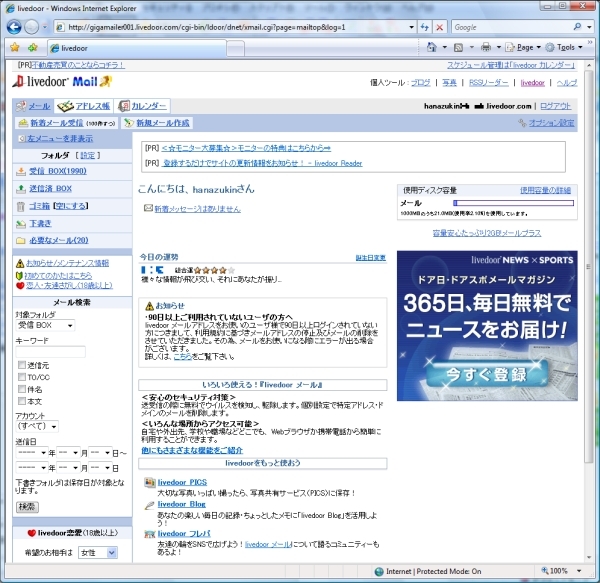Click the envelope icon beside 新着メッセージ

[x=148, y=208]
